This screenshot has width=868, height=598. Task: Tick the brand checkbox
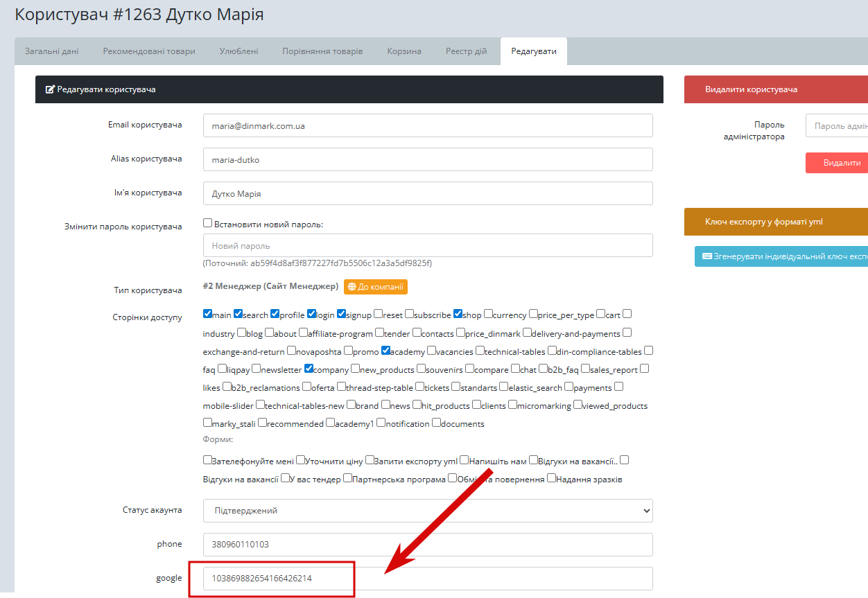351,404
